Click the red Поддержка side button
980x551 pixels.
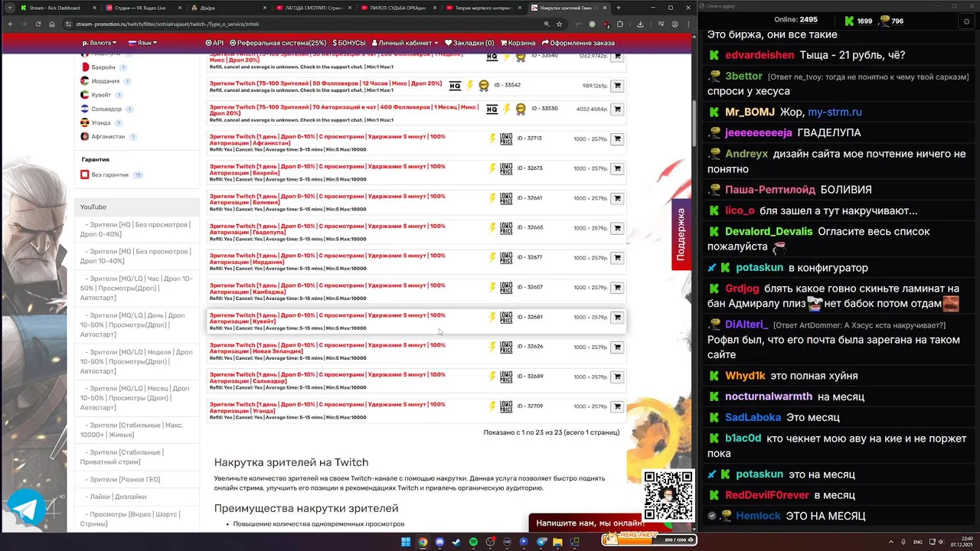681,234
